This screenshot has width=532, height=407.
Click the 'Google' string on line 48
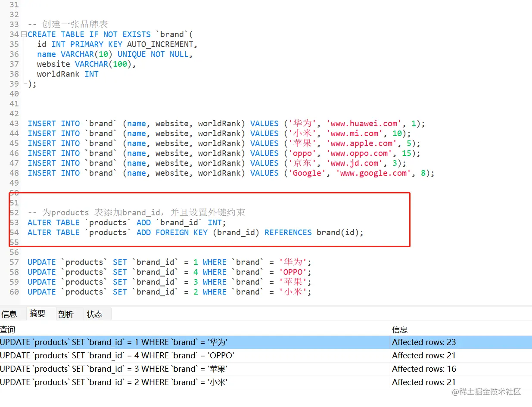coord(307,173)
